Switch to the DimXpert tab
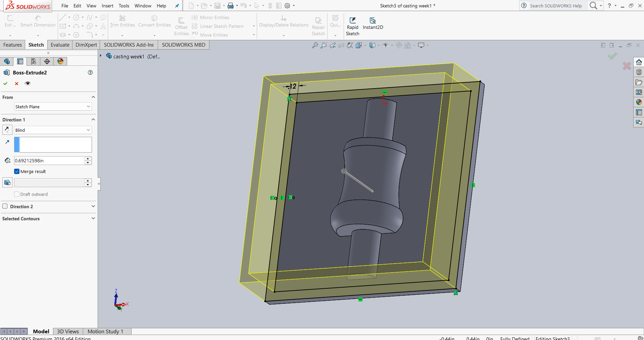The image size is (644, 340). tap(86, 45)
